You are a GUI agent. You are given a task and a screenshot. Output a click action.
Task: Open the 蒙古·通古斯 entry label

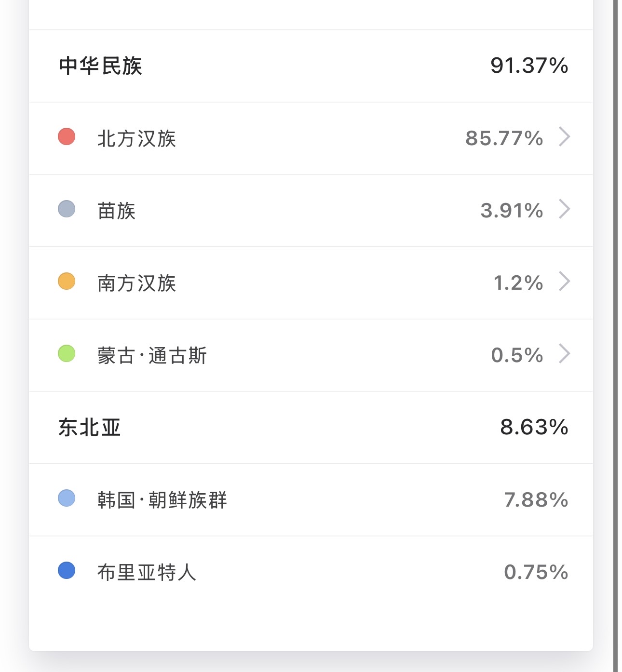[x=152, y=355]
